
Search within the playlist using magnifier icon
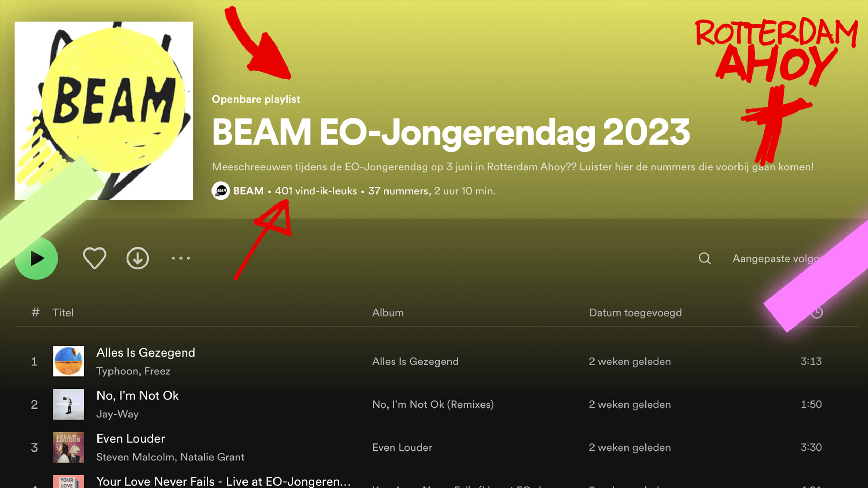click(x=704, y=258)
